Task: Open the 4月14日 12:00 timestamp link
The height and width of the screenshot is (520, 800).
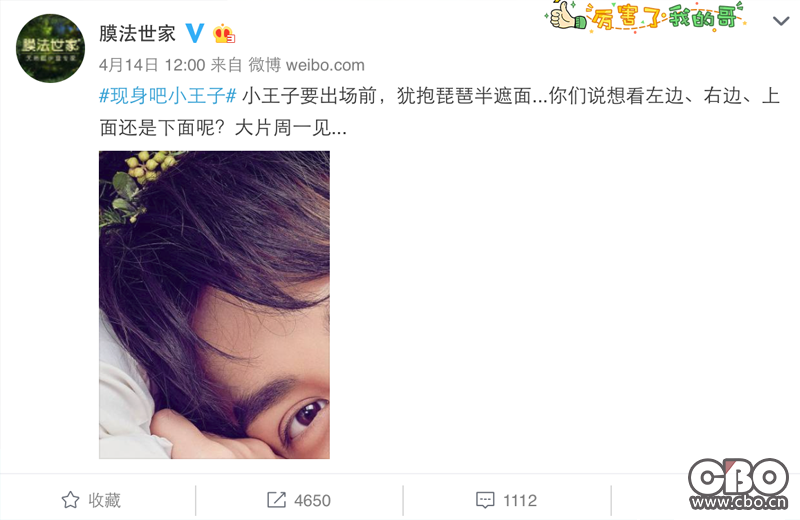Action: click(x=152, y=65)
